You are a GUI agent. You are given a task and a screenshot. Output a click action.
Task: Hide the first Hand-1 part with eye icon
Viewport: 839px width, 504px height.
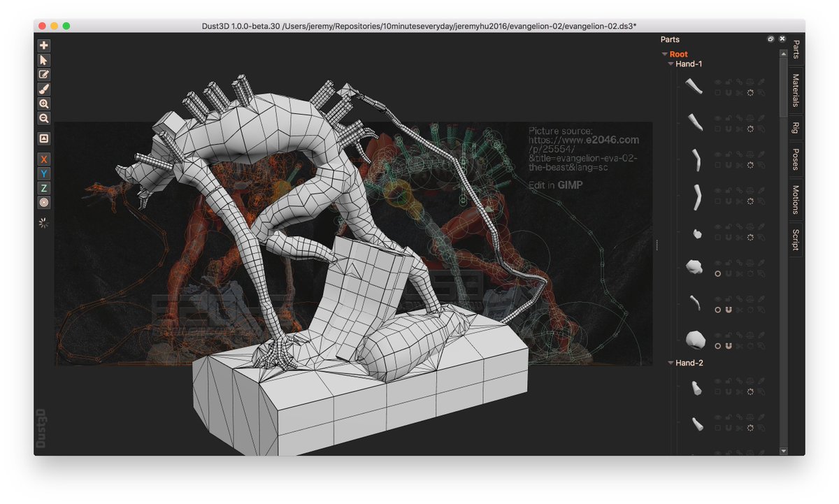click(x=717, y=82)
